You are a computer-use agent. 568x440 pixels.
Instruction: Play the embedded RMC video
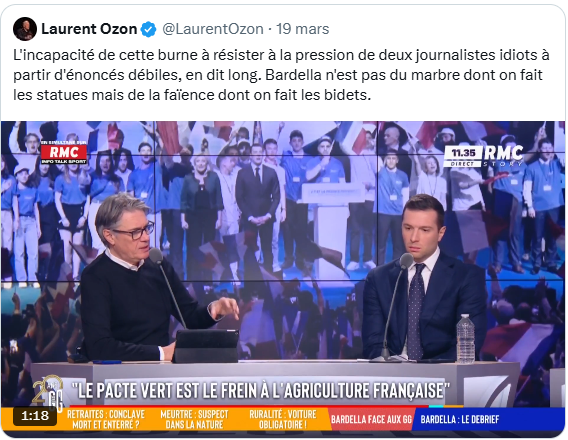click(283, 279)
